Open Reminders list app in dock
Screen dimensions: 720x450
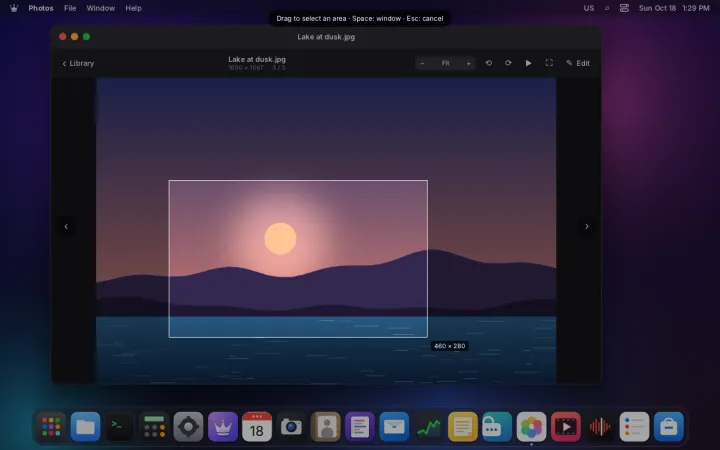[634, 427]
